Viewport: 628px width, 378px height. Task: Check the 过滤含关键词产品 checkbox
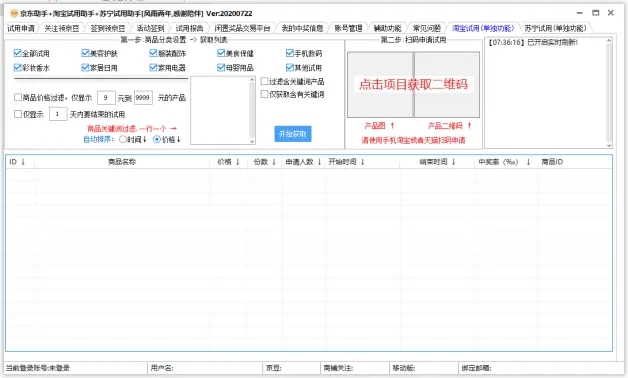pos(264,81)
